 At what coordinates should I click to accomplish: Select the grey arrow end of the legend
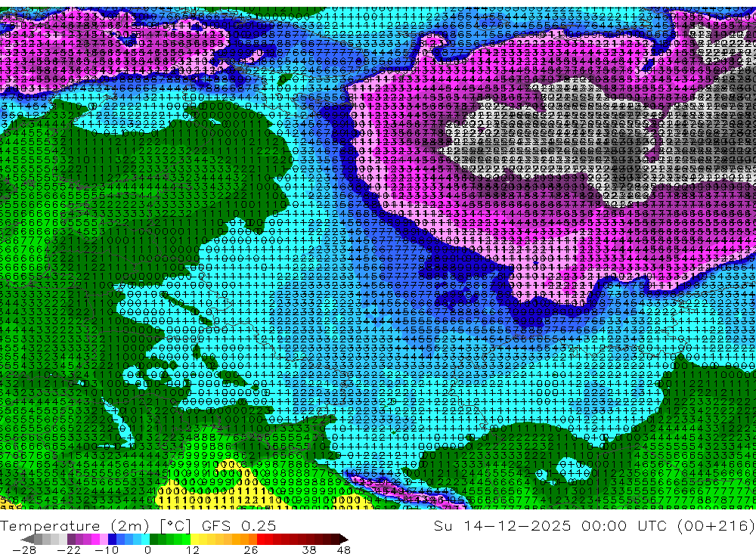[27, 539]
